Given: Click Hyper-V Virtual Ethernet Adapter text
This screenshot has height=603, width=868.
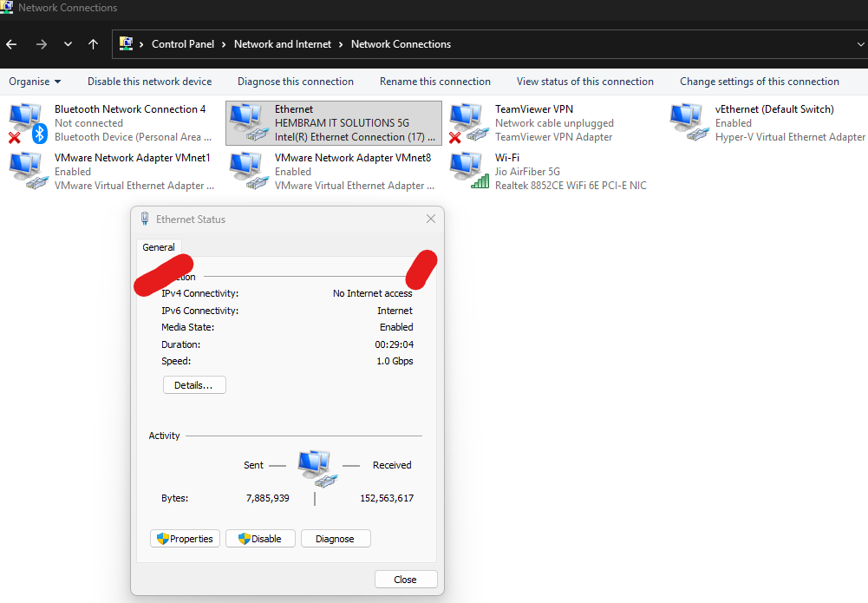Looking at the screenshot, I should tap(790, 137).
